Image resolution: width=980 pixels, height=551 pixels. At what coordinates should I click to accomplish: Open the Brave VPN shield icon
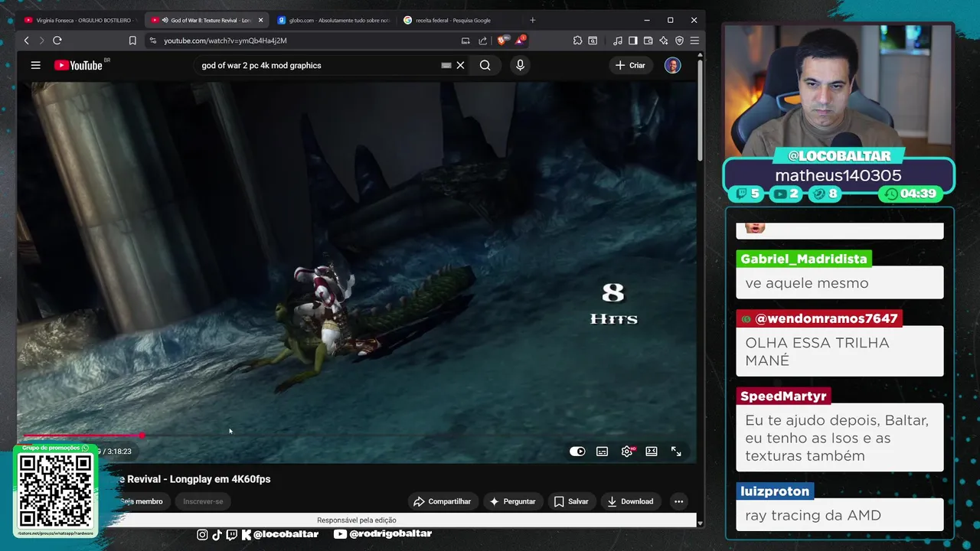pyautogui.click(x=679, y=41)
